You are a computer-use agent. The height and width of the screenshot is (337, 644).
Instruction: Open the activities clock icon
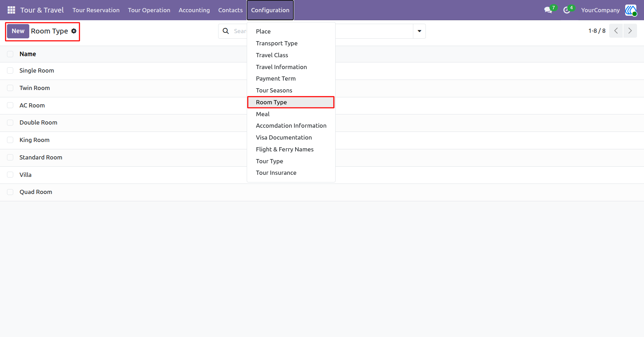(x=567, y=10)
